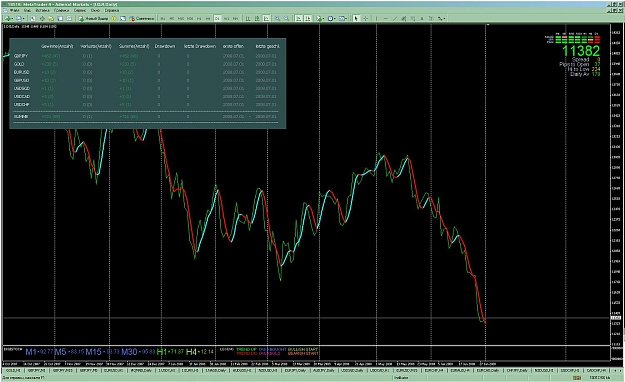Open the Файл menu
The height and width of the screenshot is (382, 625).
point(14,10)
